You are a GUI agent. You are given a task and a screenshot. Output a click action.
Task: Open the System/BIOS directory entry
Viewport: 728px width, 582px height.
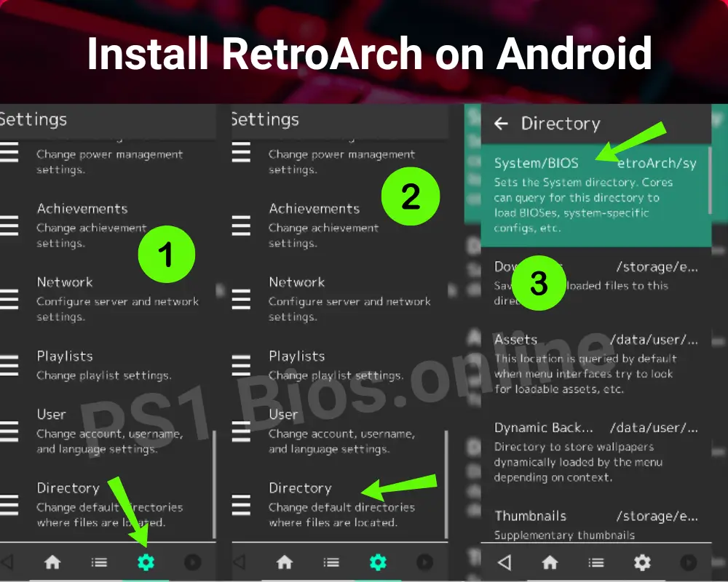537,163
